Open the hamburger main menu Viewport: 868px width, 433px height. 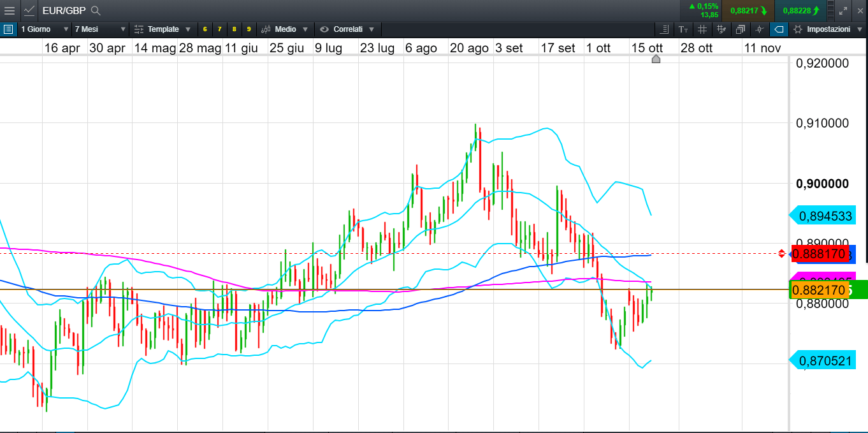click(x=10, y=10)
